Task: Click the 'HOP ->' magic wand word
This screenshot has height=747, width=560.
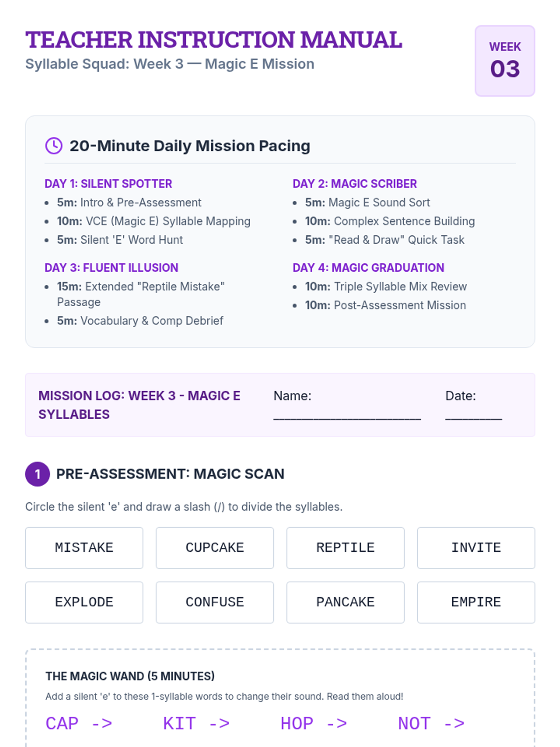Action: tap(314, 724)
